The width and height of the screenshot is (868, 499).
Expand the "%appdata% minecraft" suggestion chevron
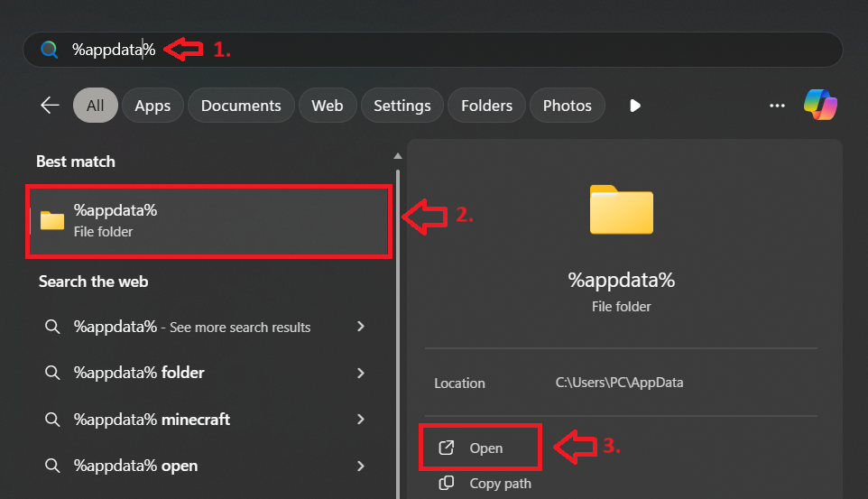coord(361,420)
